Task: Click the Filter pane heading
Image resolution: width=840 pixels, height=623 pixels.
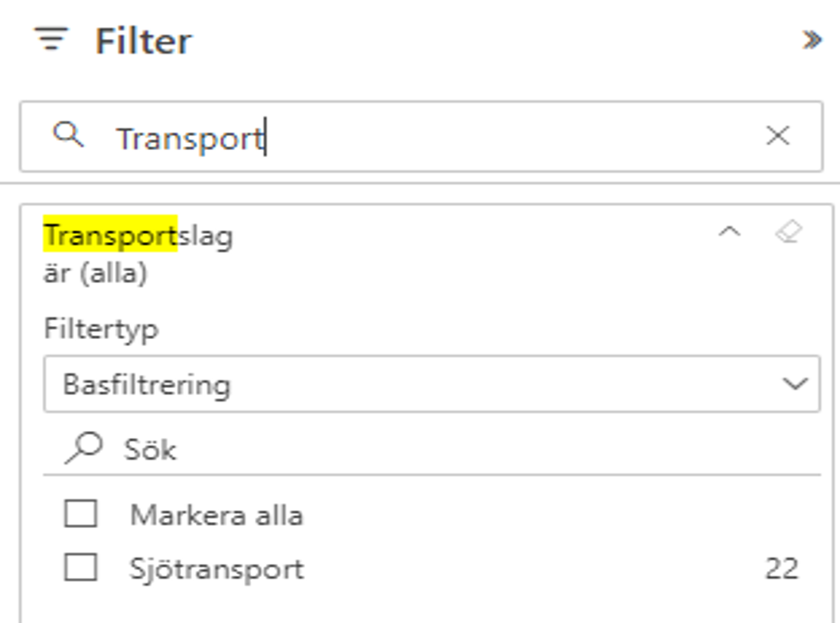Action: [x=143, y=41]
